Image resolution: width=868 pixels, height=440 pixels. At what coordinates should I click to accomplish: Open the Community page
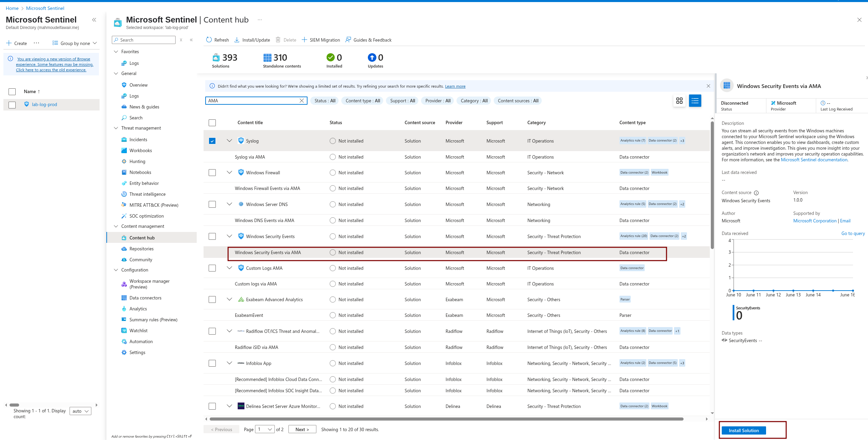tap(140, 260)
